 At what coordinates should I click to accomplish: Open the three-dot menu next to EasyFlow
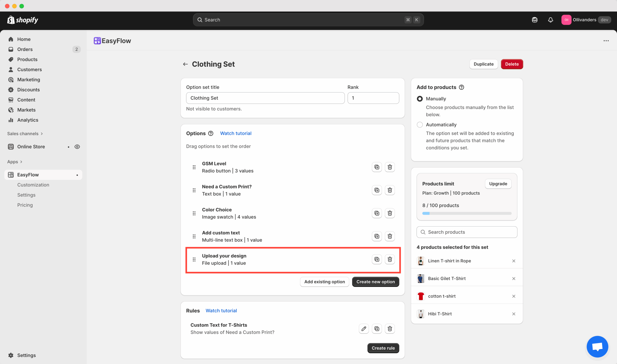[606, 41]
